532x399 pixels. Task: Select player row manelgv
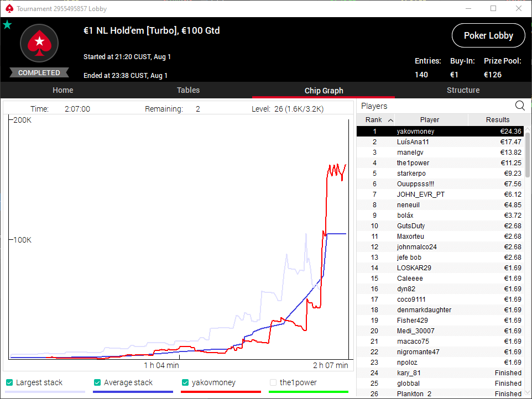point(440,152)
